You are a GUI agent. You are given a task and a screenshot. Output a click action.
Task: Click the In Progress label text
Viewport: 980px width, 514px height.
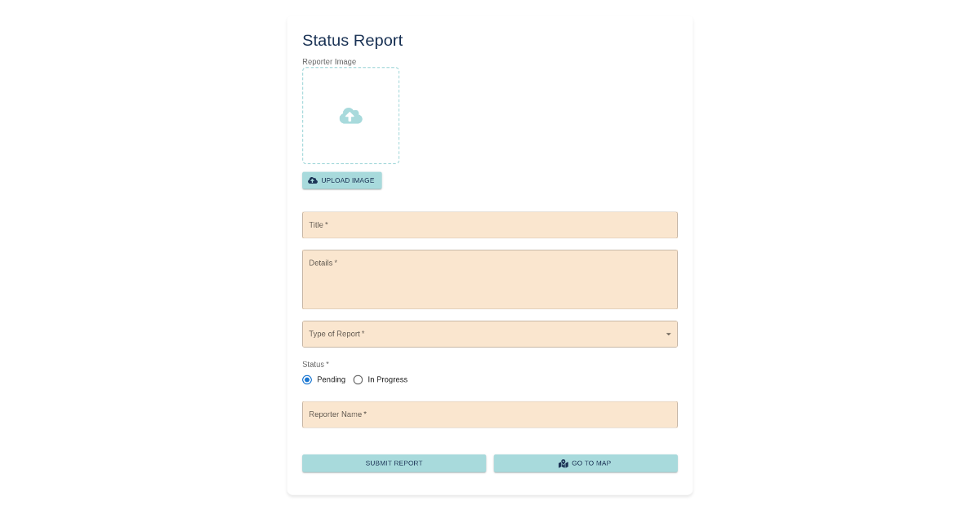(387, 379)
